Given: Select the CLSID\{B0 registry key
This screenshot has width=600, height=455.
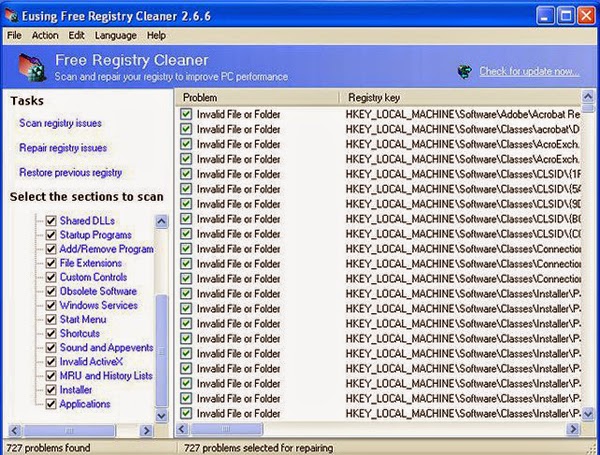Looking at the screenshot, I should point(463,219).
